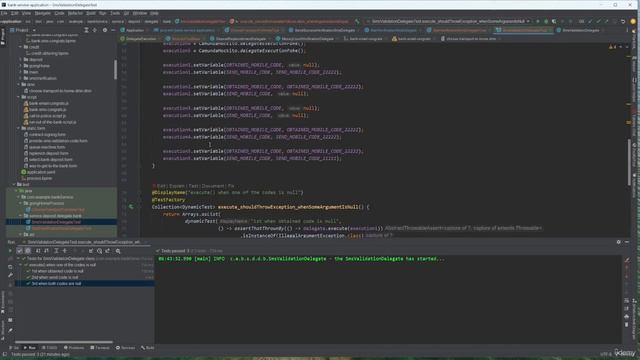This screenshot has width=640, height=360.
Task: Open the run configuration dropdown
Action: click(x=450, y=21)
